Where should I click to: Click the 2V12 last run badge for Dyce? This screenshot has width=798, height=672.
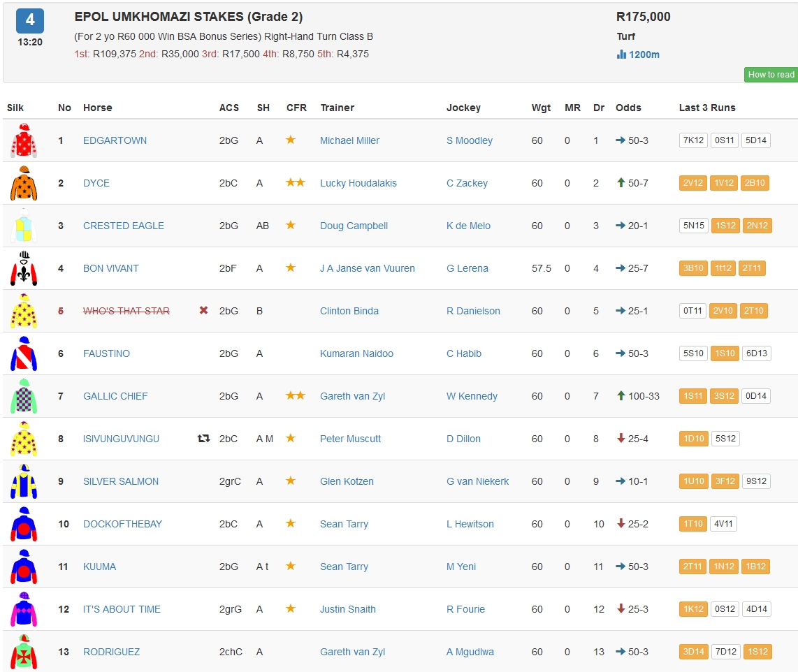[x=692, y=183]
